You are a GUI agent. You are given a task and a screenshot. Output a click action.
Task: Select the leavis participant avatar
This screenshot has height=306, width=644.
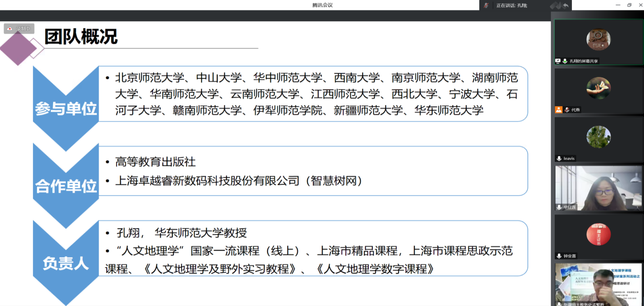coord(599,137)
